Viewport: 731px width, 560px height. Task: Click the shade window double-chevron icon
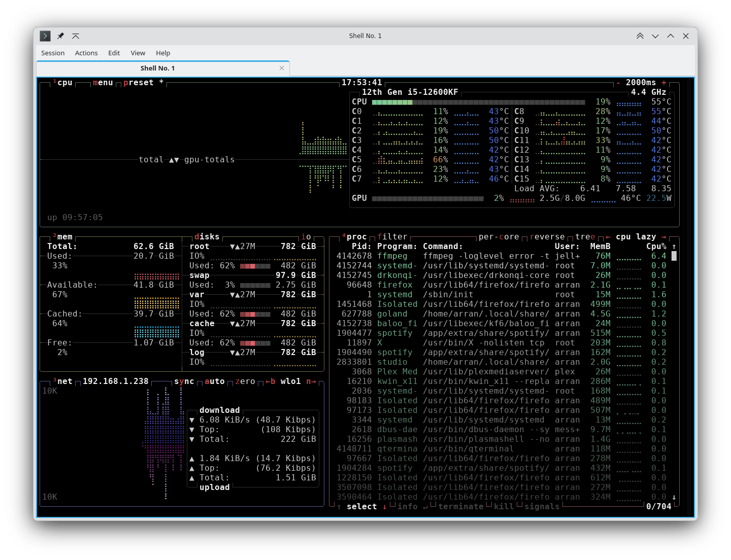tap(640, 36)
